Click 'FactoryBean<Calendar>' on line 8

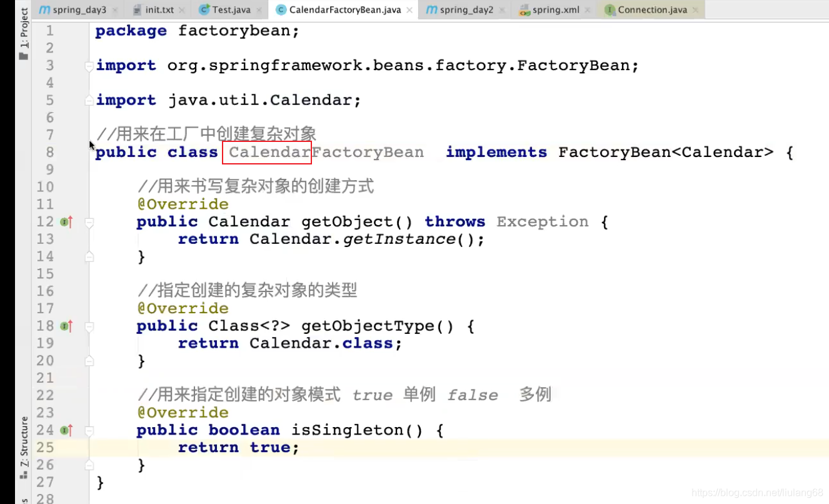tap(666, 153)
